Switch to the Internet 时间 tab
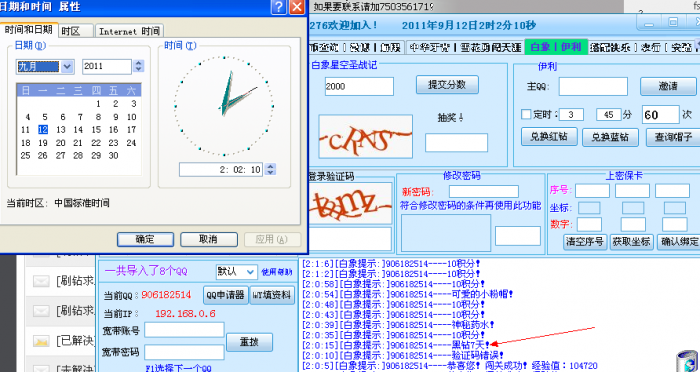Image resolution: width=700 pixels, height=372 pixels. (x=129, y=31)
